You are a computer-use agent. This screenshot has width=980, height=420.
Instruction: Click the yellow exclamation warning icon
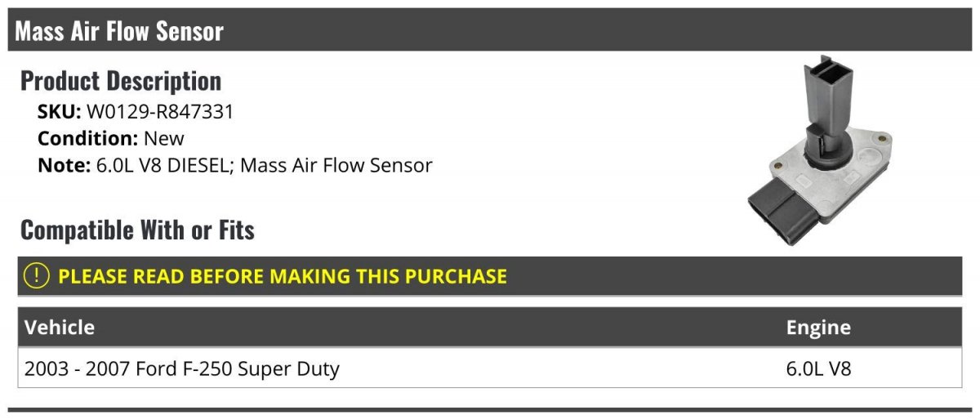[38, 276]
